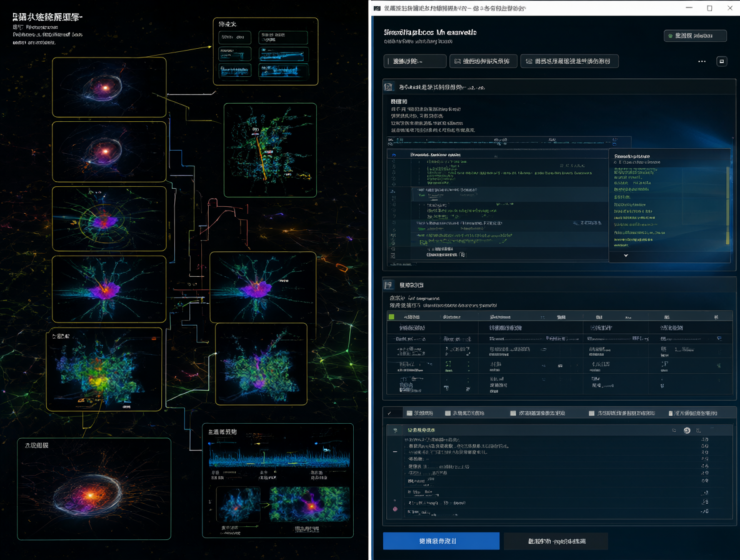This screenshot has width=740, height=560.
Task: Click the small icon right of the white circular icon
Action: [x=699, y=430]
